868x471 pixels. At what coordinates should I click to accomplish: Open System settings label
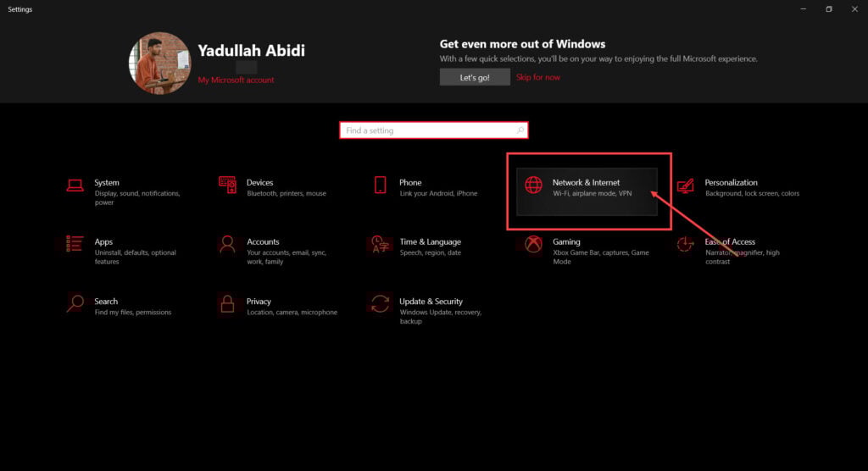(x=106, y=183)
